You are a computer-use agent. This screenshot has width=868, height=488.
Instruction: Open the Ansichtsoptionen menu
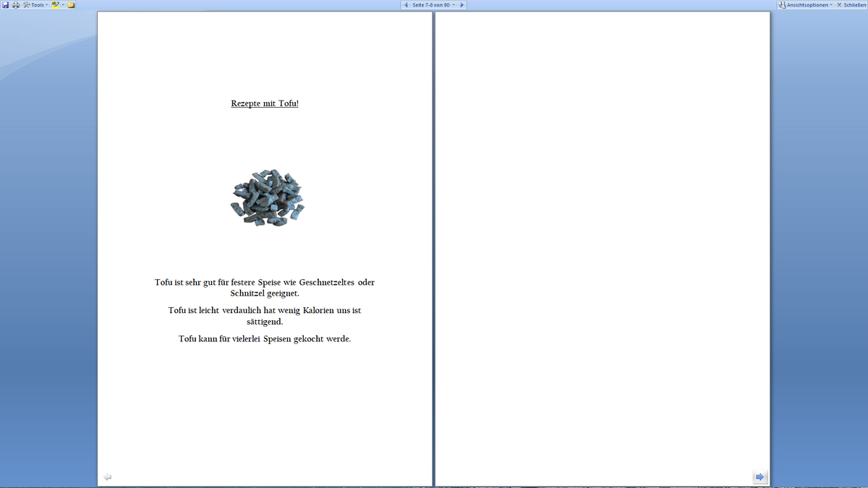point(804,5)
